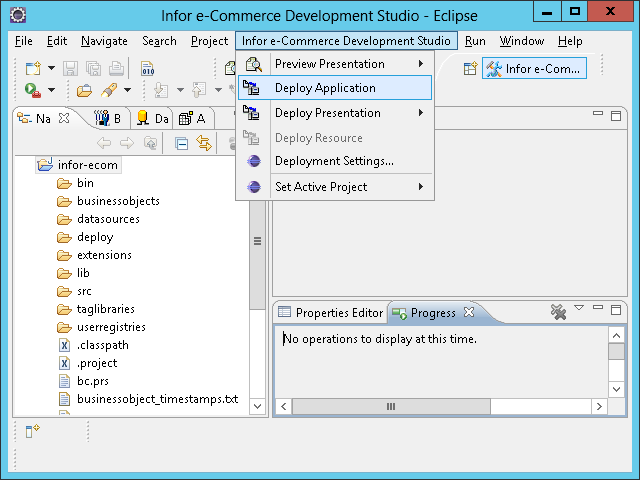Open Deployment Settings from the menu

pos(334,161)
